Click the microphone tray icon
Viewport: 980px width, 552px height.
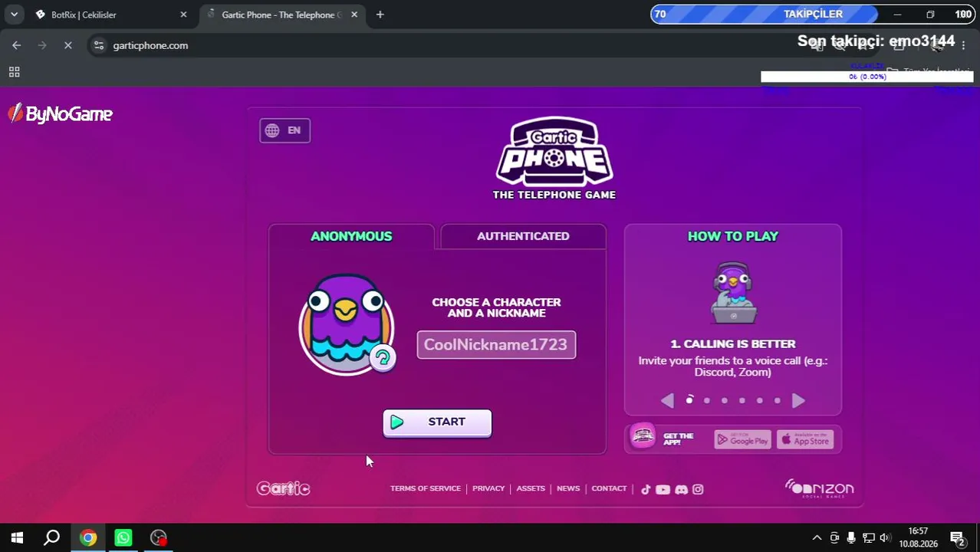pyautogui.click(x=851, y=538)
